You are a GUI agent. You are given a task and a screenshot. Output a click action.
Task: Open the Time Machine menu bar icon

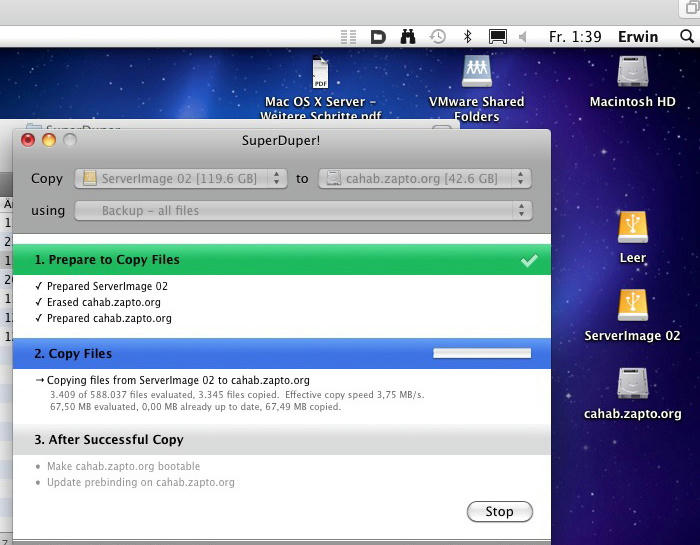[438, 37]
